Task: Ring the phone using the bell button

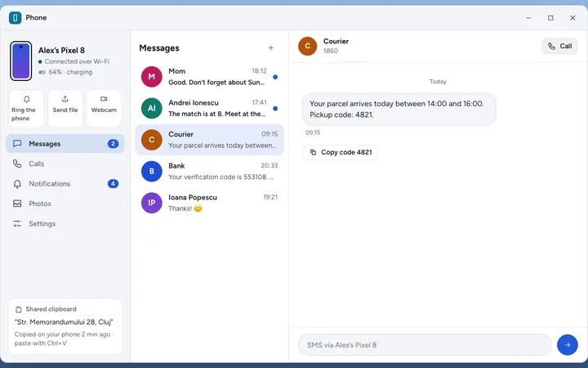Action: point(27,108)
